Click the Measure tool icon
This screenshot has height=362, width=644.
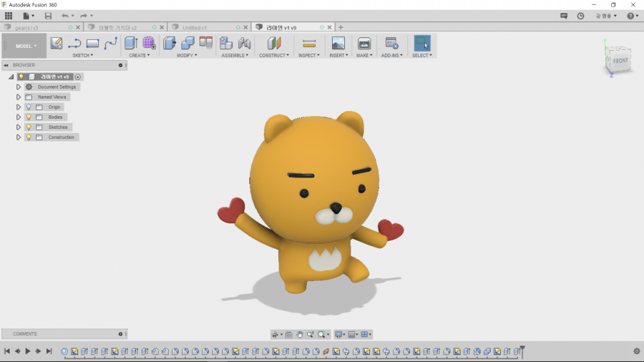pos(309,43)
